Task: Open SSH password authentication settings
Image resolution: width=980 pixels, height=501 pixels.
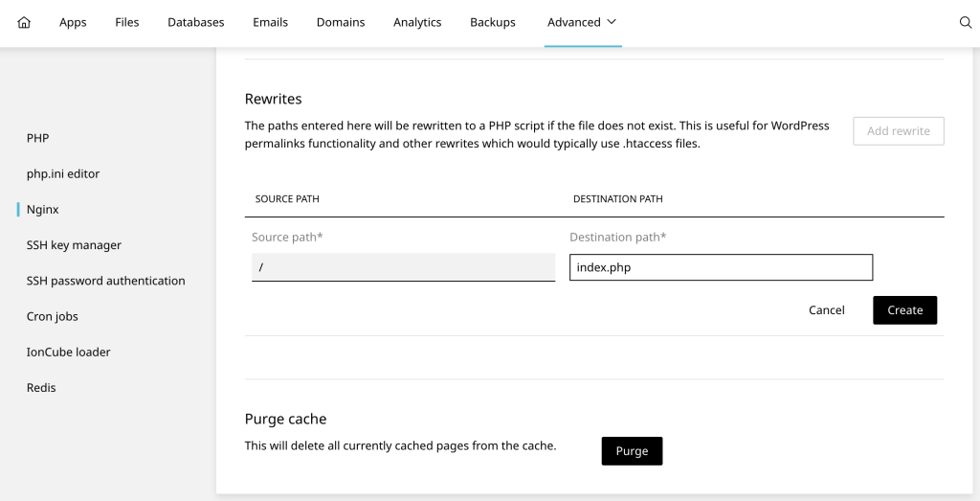Action: tap(105, 281)
